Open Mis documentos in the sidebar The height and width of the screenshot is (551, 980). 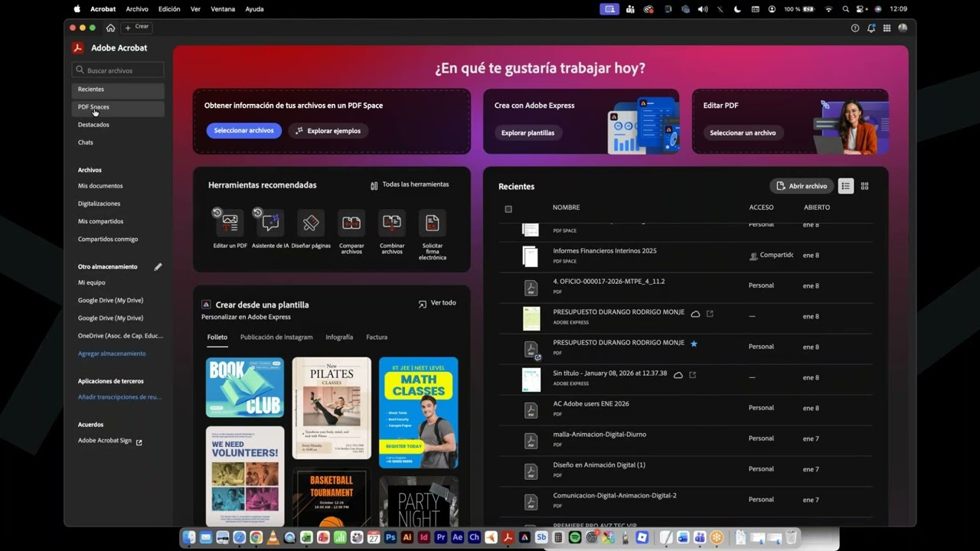[x=100, y=186]
